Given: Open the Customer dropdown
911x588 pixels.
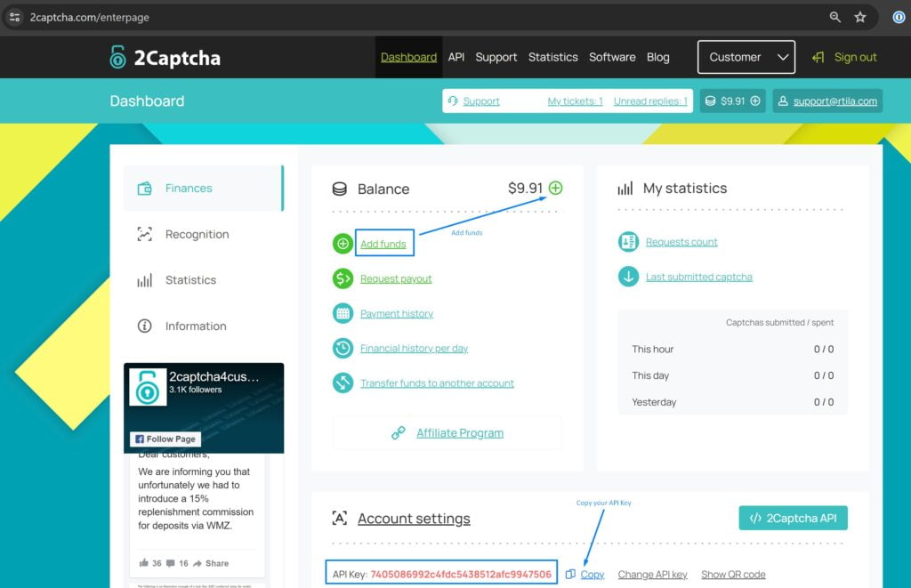Looking at the screenshot, I should (x=746, y=57).
